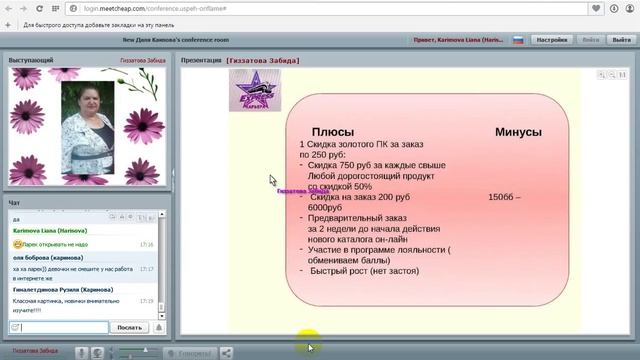Click the browser forward arrow
The height and width of the screenshot is (360, 640).
[23, 9]
